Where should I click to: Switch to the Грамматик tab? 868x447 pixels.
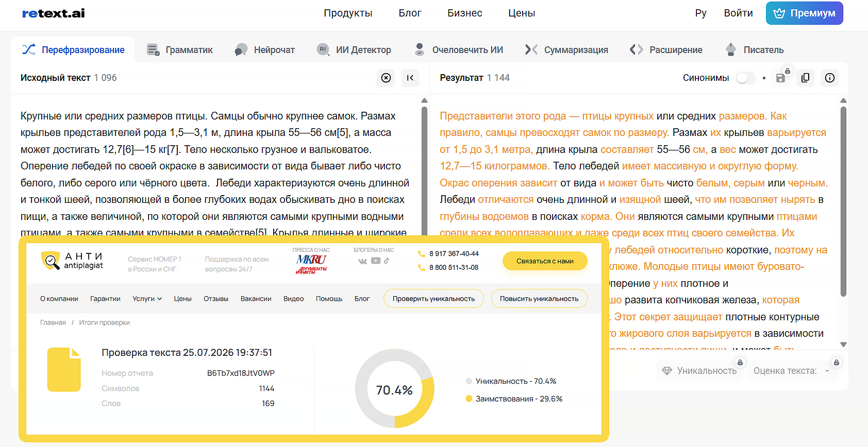click(180, 50)
